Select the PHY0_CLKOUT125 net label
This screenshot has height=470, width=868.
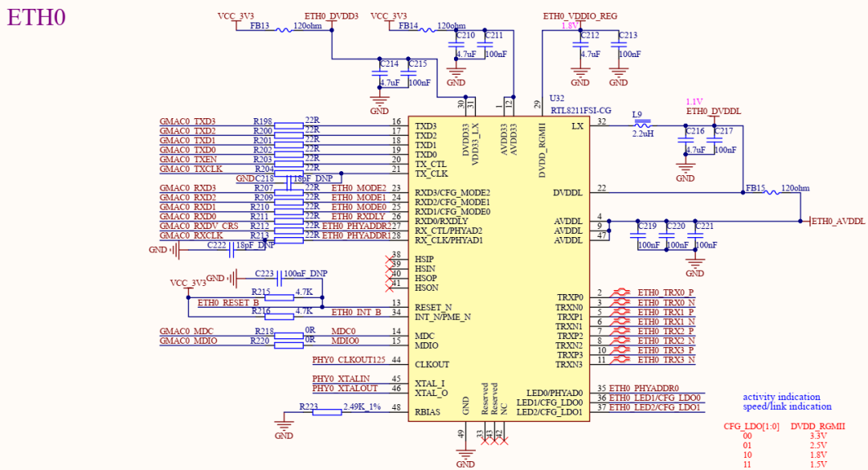pos(349,360)
